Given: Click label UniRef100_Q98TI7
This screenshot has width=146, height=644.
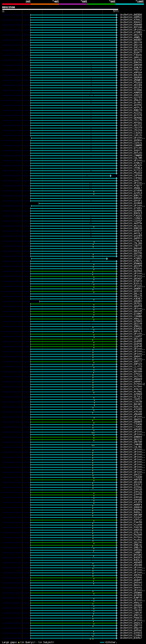Looking at the screenshot, I should (x=131, y=361).
